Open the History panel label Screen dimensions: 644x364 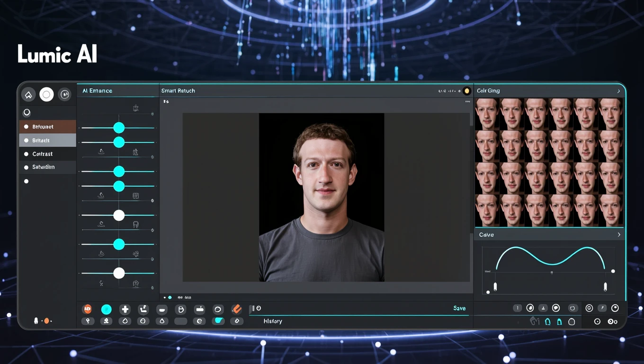tap(273, 321)
